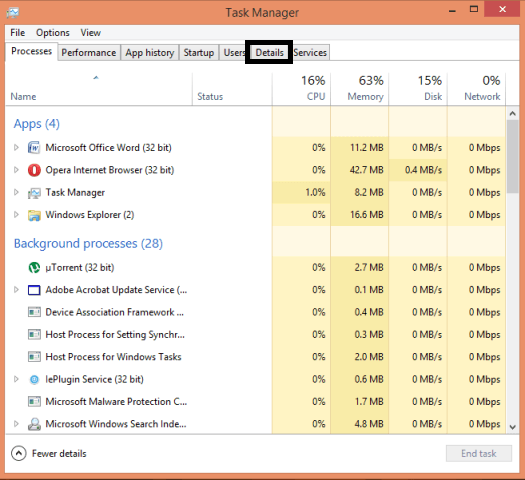525x480 pixels.
Task: Open the Details tab
Action: (x=269, y=53)
